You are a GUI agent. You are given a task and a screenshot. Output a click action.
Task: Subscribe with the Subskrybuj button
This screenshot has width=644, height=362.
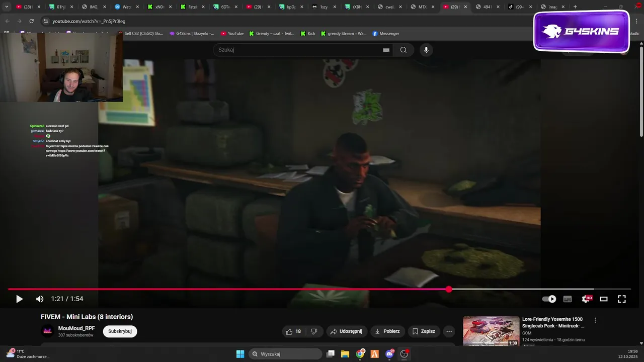[120, 331]
